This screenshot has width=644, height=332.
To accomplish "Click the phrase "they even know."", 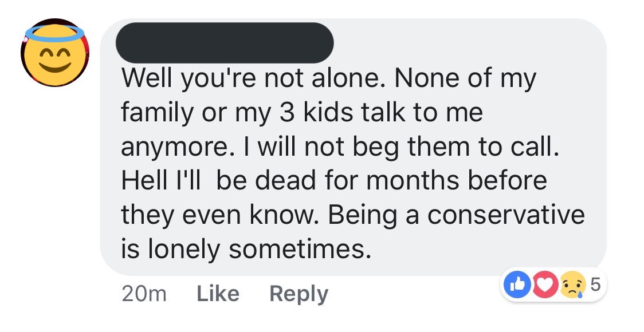I will 220,215.
